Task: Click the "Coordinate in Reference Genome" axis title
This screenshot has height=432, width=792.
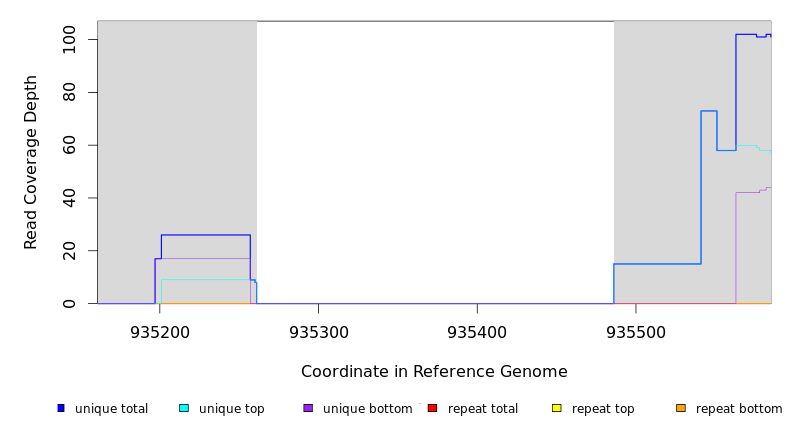Action: (434, 372)
